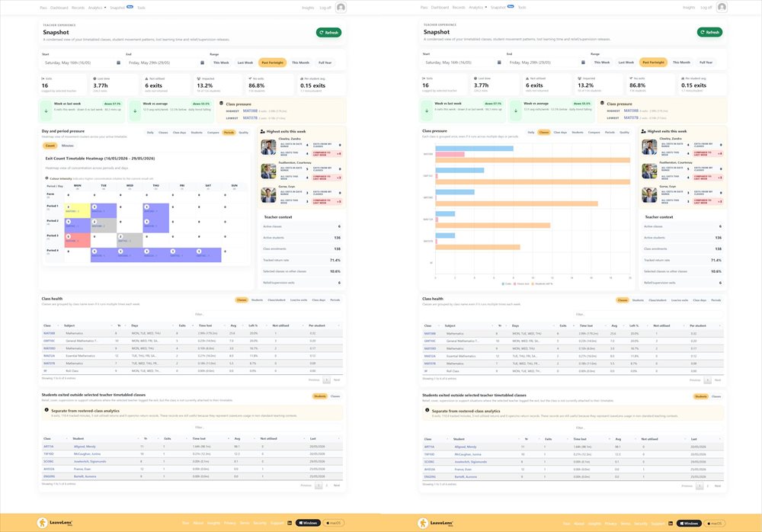Click the user avatar on the heatmap page
The height and width of the screenshot is (532, 762).
(x=341, y=8)
